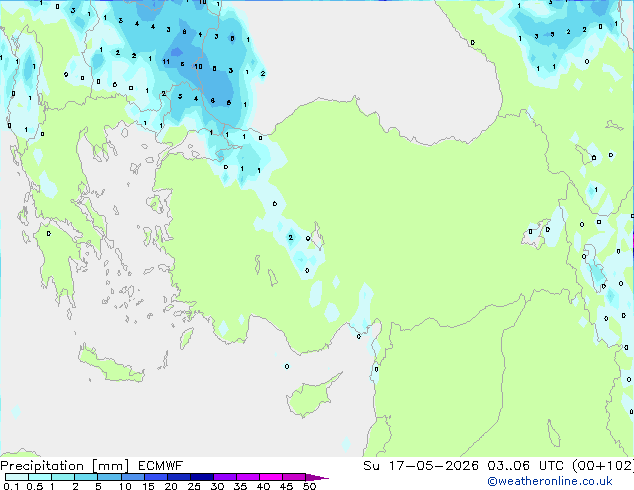This screenshot has width=634, height=490.
Task: Click the "0.5" legend scale label
Action: pos(35,486)
